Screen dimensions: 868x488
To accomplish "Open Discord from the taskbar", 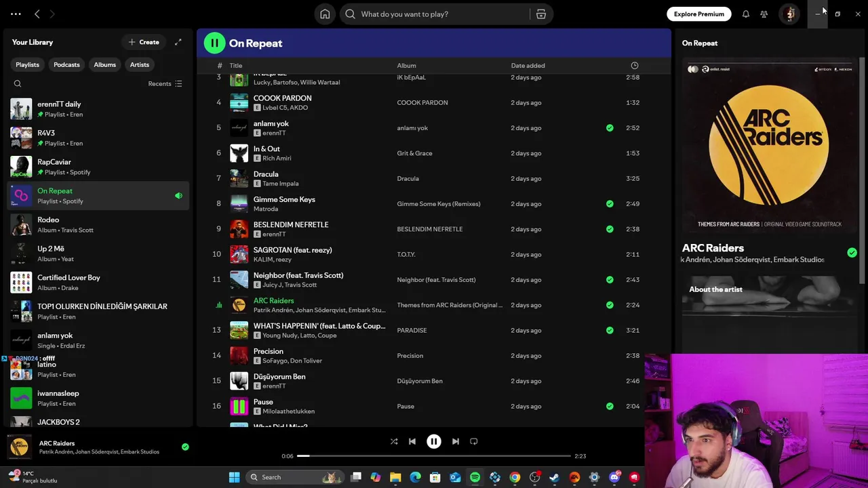I will pos(614,477).
